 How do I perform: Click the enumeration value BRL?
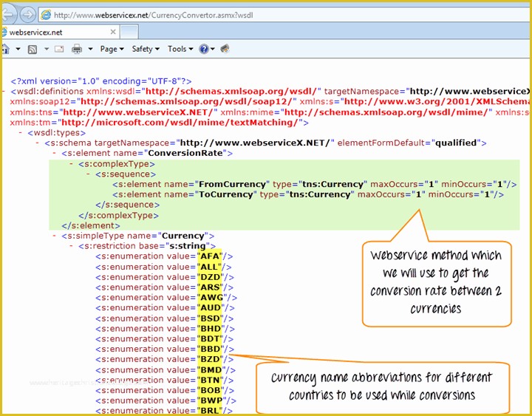tap(210, 411)
